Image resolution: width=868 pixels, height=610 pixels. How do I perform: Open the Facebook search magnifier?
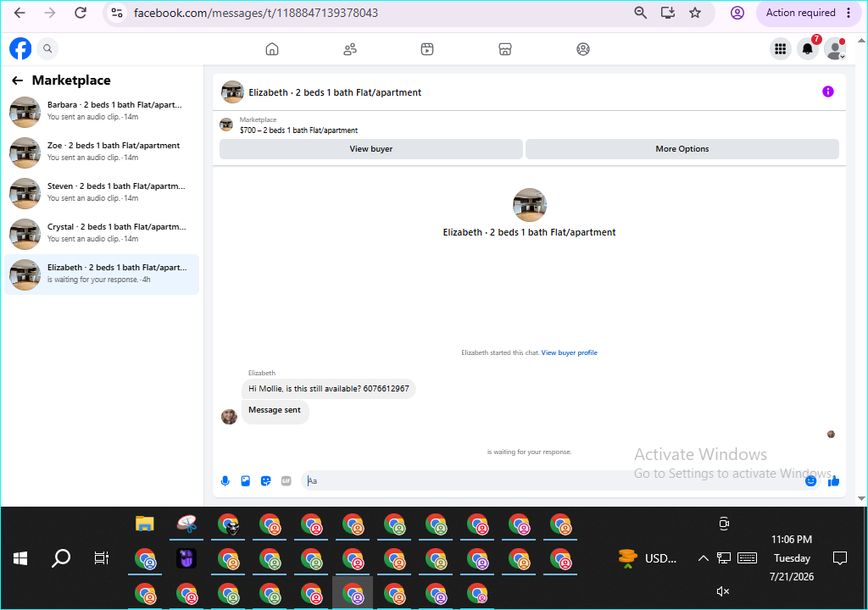click(47, 48)
